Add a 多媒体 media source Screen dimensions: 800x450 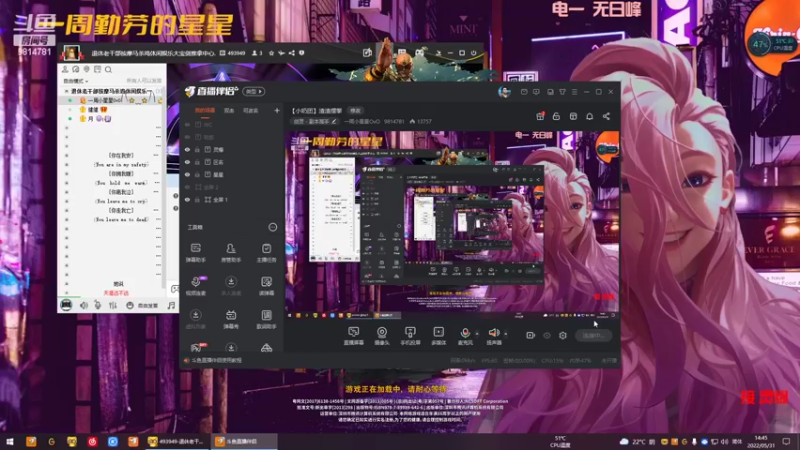pyautogui.click(x=438, y=335)
